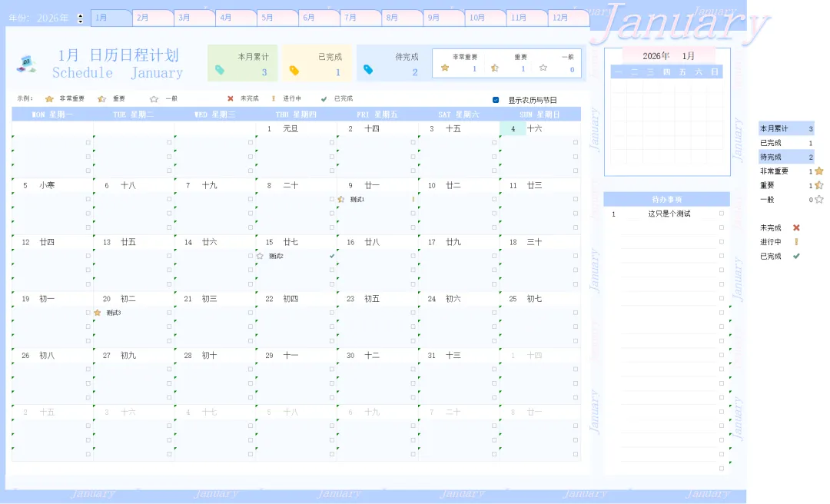Go to the 12月 tab
The image size is (830, 504).
[x=569, y=18]
